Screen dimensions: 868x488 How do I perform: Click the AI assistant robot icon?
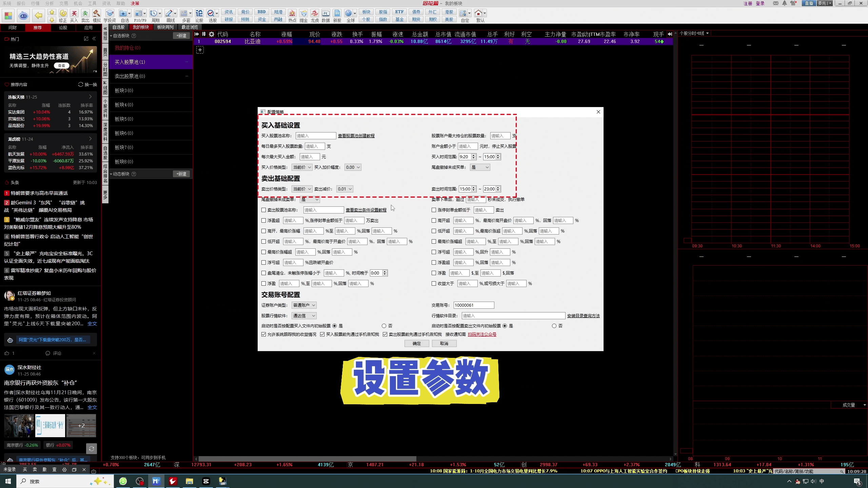click(23, 16)
